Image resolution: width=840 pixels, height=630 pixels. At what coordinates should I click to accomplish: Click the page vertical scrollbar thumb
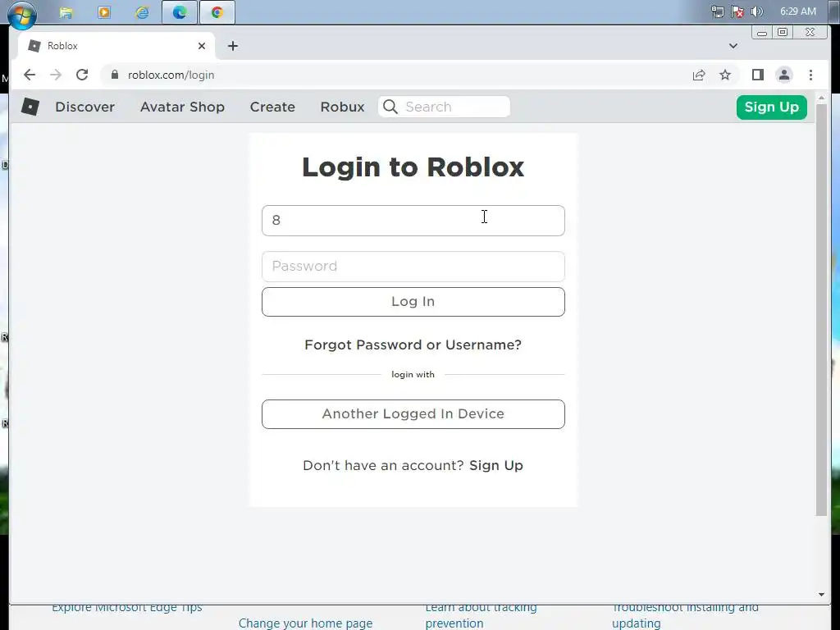(x=821, y=309)
